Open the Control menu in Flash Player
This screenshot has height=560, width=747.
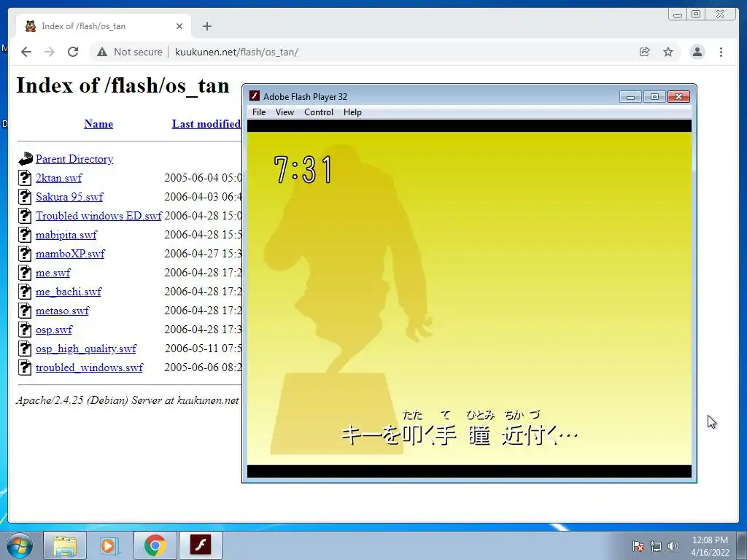(319, 112)
